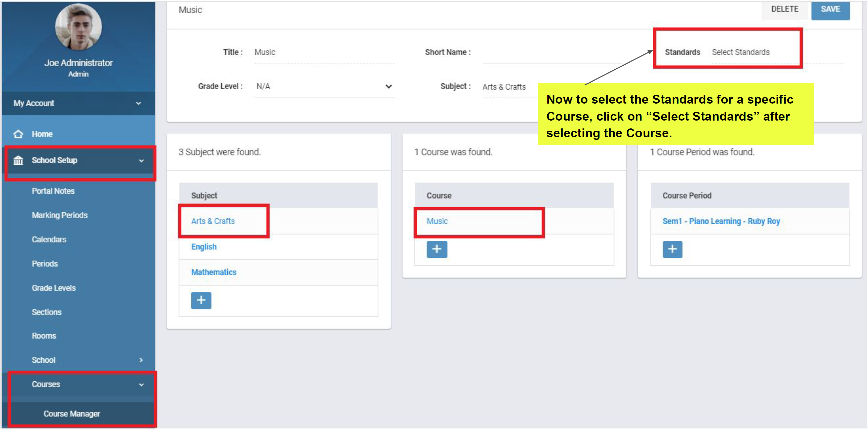
Task: Click the Home house icon
Action: click(18, 134)
